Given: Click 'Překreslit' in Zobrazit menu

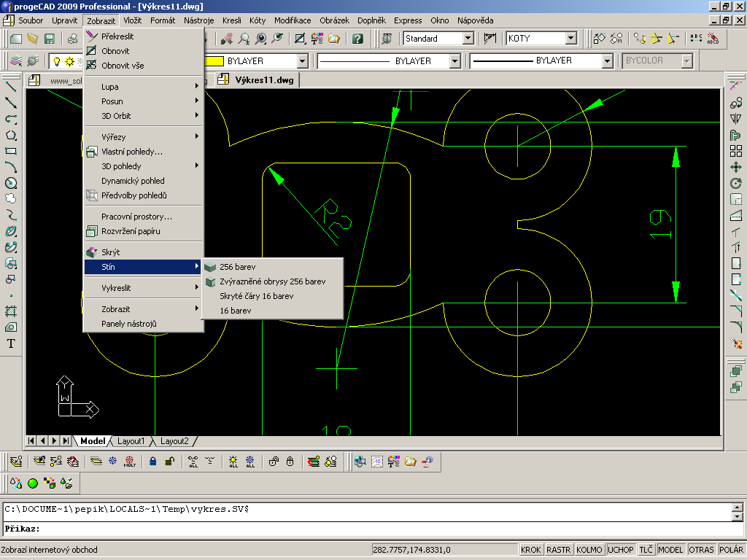Looking at the screenshot, I should [117, 36].
